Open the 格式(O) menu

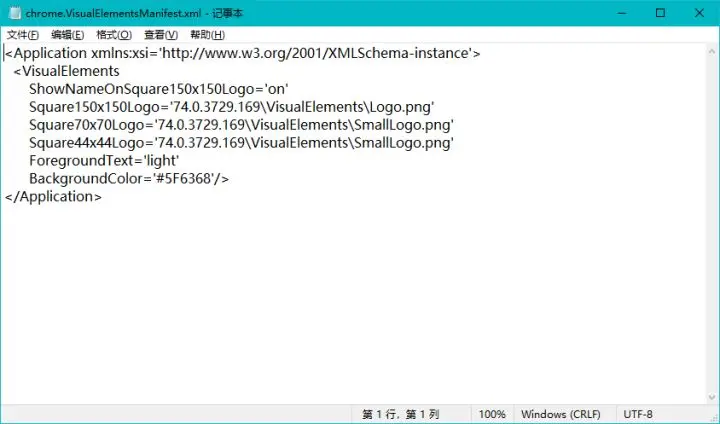click(114, 35)
